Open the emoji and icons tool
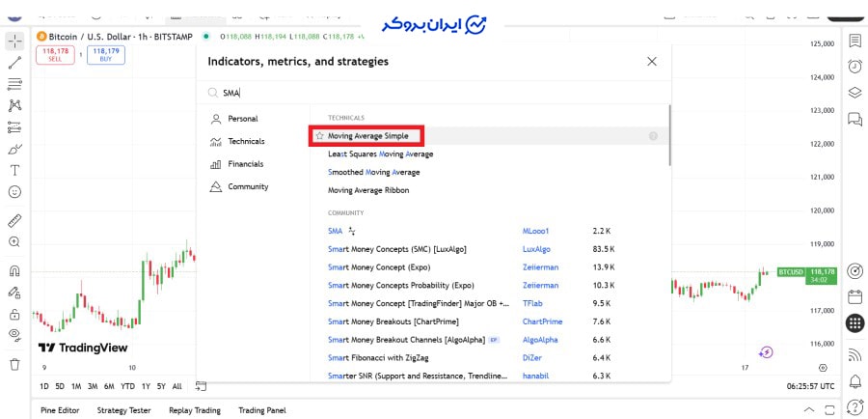868x419 pixels. pos(14,192)
